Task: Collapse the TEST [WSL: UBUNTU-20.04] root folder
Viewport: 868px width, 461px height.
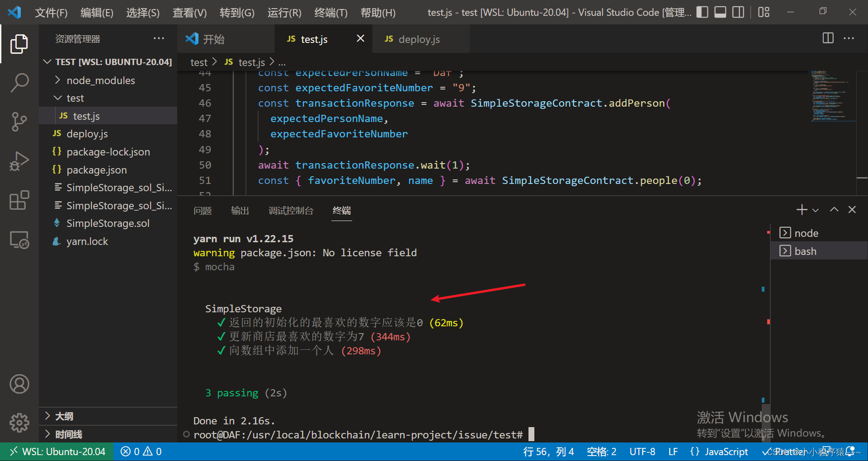Action: coord(108,62)
